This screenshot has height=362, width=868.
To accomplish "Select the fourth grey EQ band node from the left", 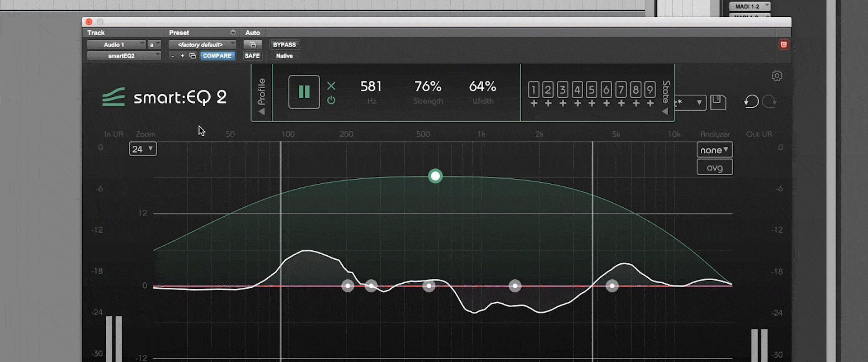I will click(x=515, y=286).
